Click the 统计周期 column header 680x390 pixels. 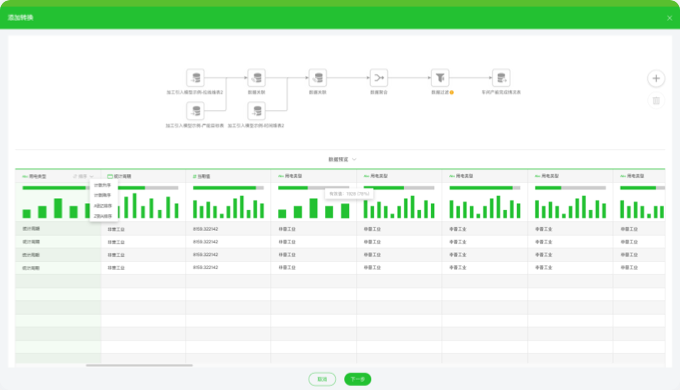click(144, 176)
